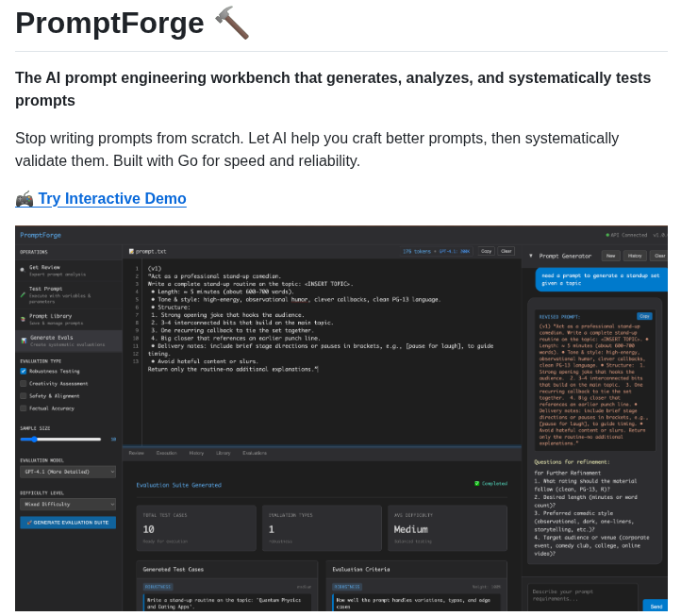
Task: Select the Evaluations tab
Action: click(x=255, y=453)
